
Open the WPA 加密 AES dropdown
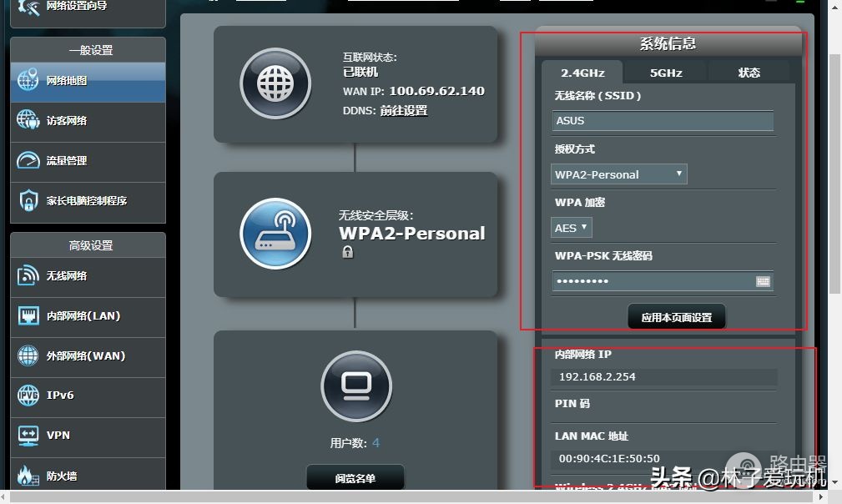tap(572, 228)
